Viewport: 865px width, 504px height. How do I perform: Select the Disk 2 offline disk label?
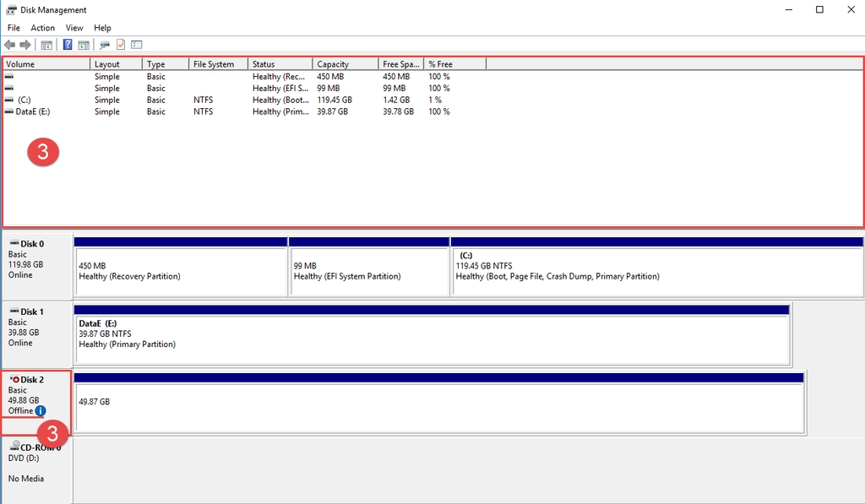click(32, 380)
